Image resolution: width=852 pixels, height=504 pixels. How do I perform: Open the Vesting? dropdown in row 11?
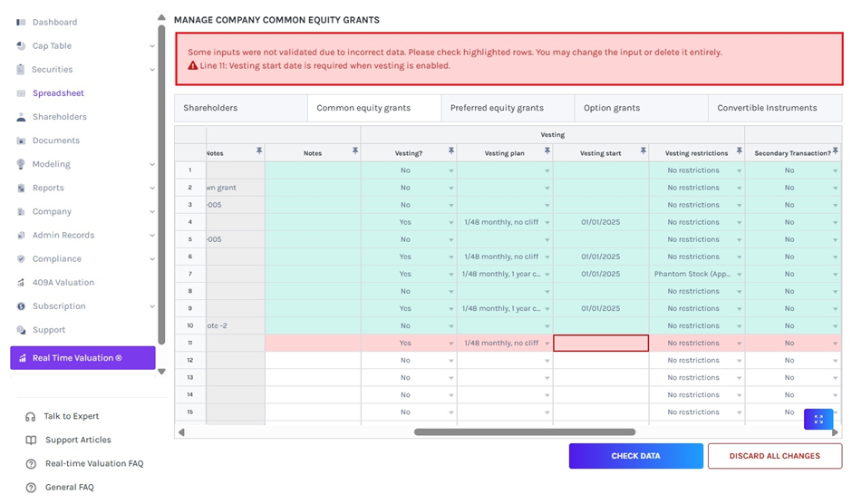450,344
